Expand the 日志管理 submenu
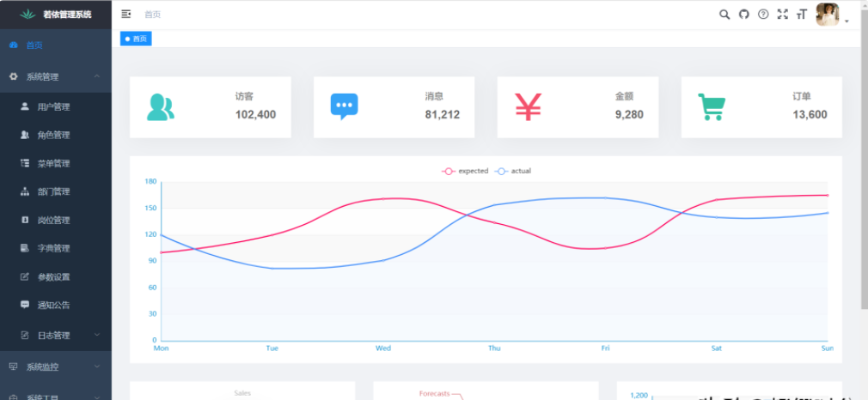 click(56, 334)
